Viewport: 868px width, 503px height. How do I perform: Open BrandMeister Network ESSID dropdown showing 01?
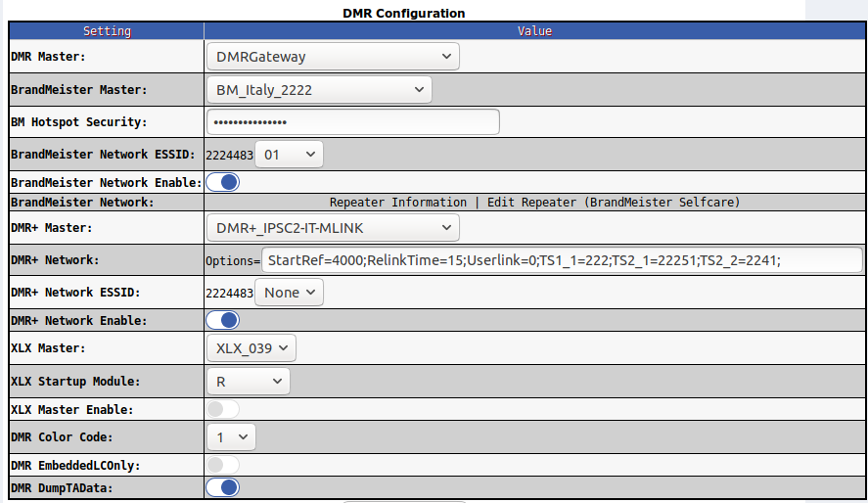(x=289, y=155)
